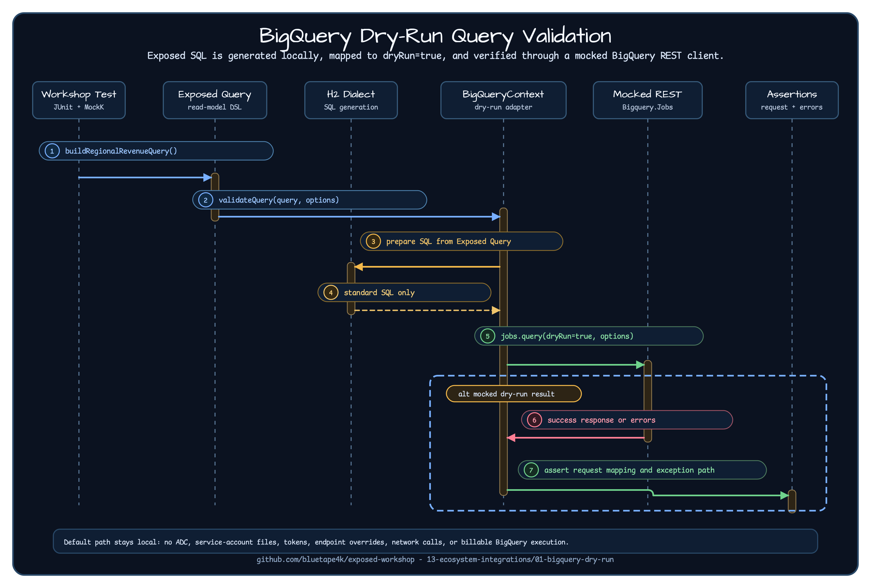Click the 'dry-run adapter' sublabel
The height and width of the screenshot is (588, 871).
[x=503, y=107]
